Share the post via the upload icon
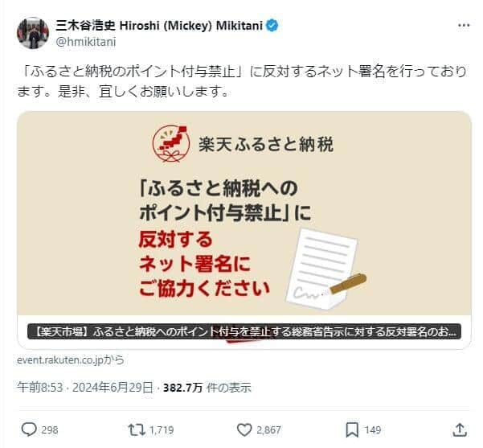Viewport: 483px width, 448px height. [x=460, y=430]
